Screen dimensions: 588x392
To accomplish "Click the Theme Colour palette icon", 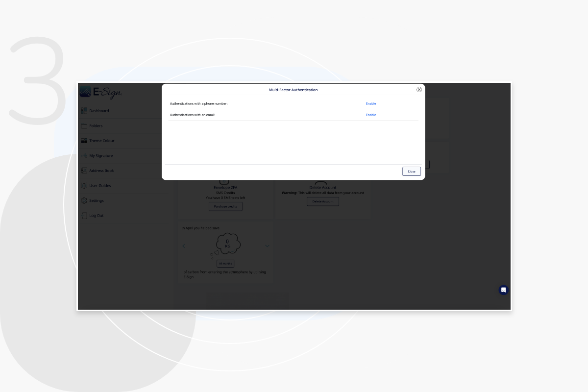I will pos(84,141).
